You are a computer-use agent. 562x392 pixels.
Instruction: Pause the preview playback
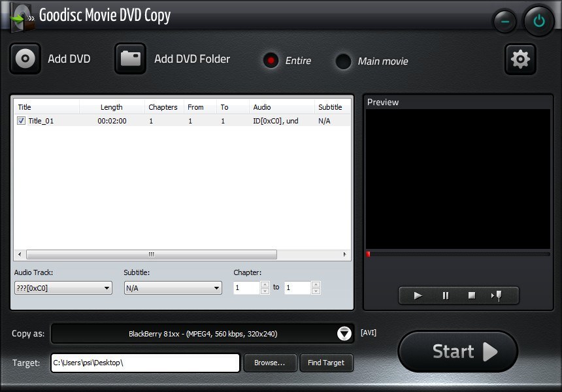444,295
